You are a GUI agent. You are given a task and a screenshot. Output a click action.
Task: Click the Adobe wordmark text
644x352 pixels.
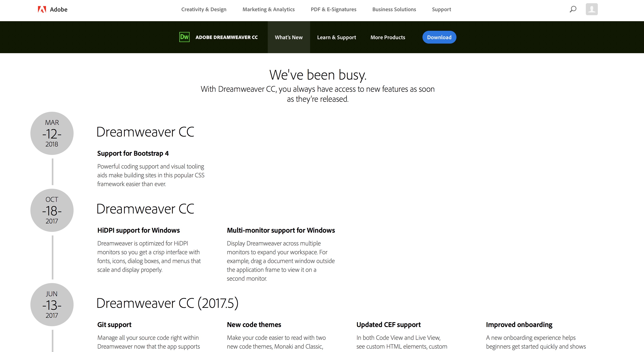(x=59, y=10)
